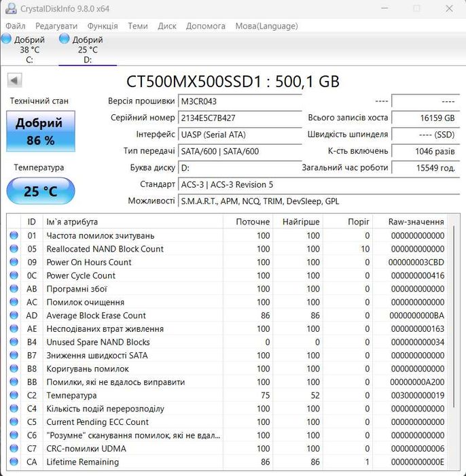This screenshot has height=476, width=466.
Task: Select the Зниження швидкості SATA attribute name
Action: coord(97,356)
